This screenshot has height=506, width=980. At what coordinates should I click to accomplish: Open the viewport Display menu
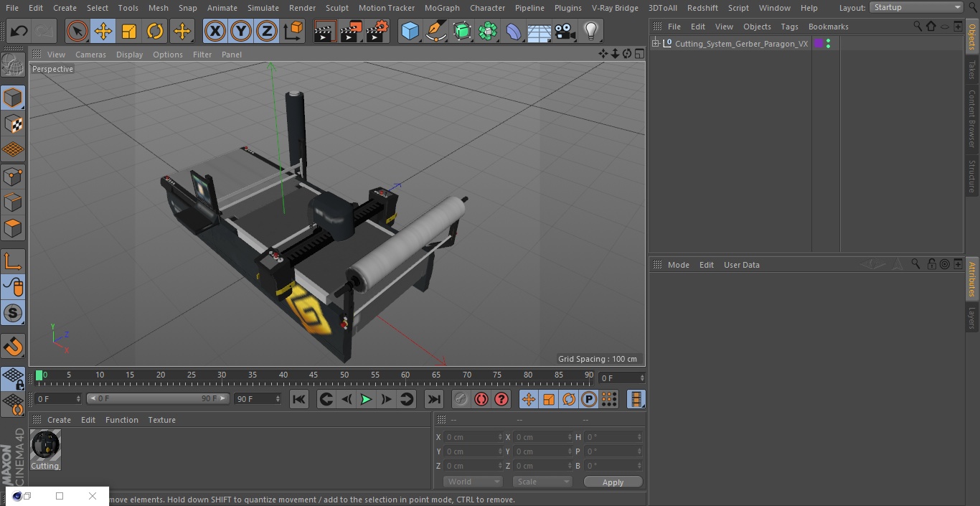point(129,55)
